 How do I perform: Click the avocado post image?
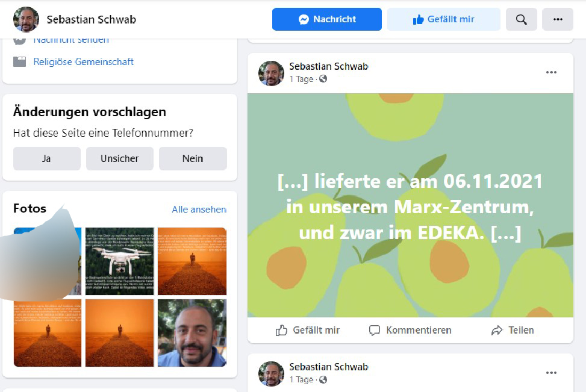tap(410, 205)
